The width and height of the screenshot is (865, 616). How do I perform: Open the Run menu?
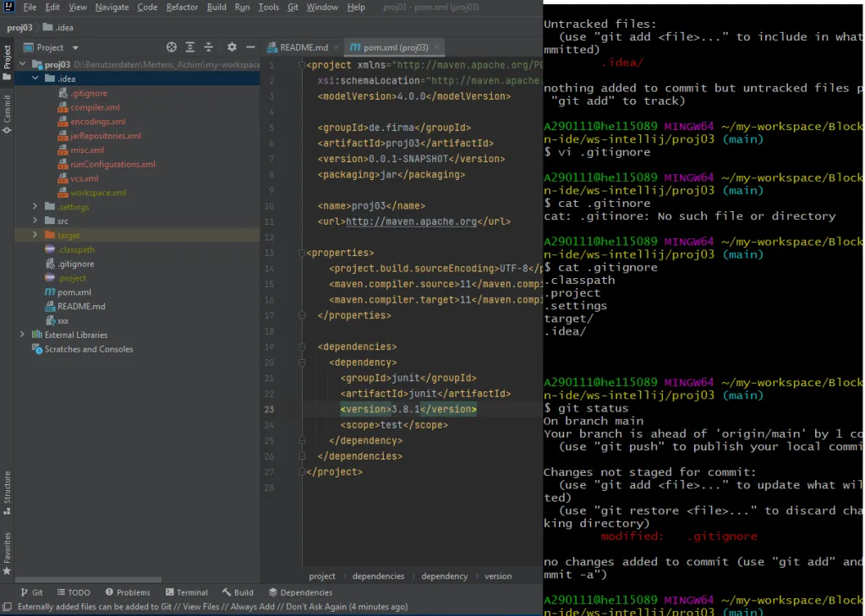[x=242, y=7]
